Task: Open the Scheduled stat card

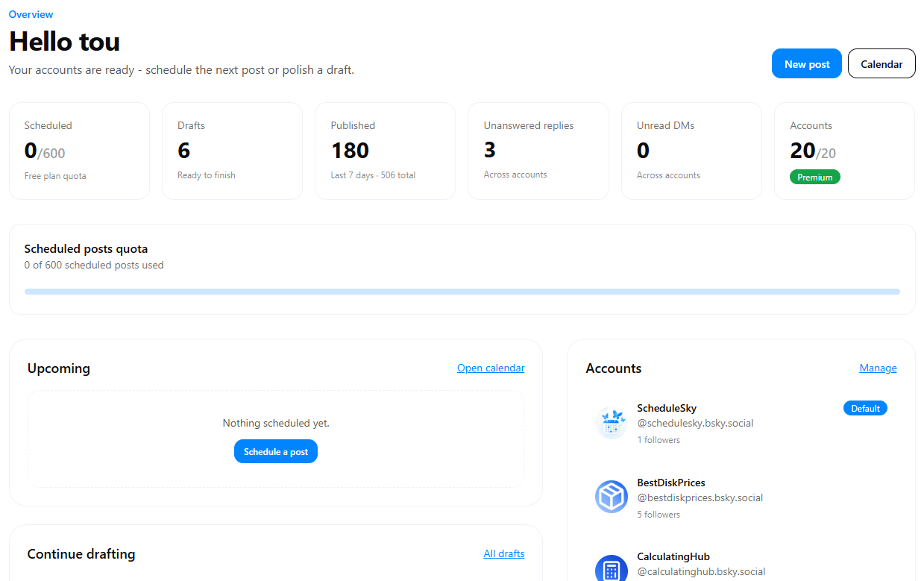Action: 79,151
